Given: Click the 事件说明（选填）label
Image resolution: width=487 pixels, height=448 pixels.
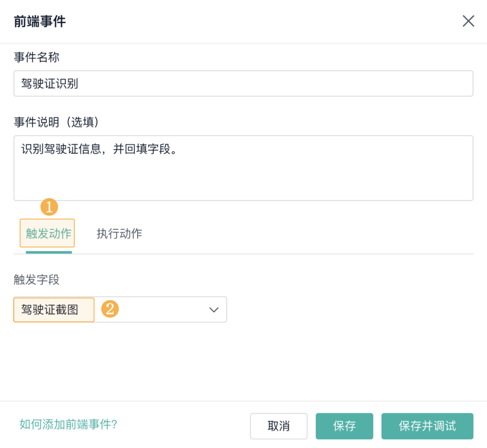Looking at the screenshot, I should click(x=56, y=122).
